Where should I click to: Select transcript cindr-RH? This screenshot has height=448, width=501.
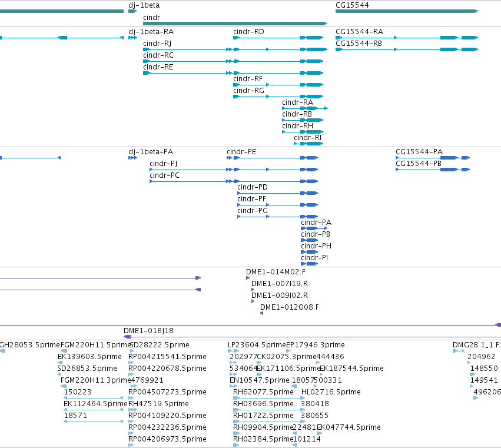tap(303, 132)
